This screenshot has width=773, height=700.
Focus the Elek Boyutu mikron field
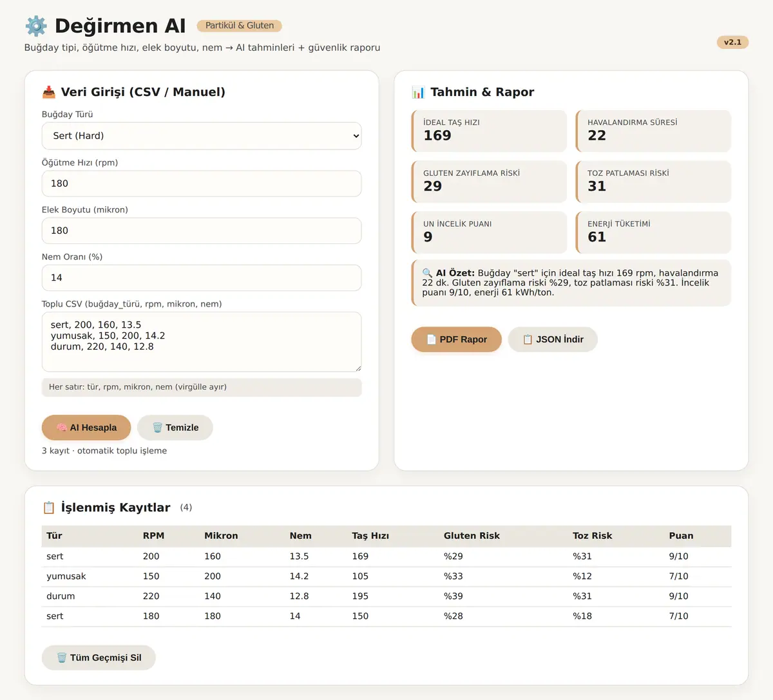(202, 231)
